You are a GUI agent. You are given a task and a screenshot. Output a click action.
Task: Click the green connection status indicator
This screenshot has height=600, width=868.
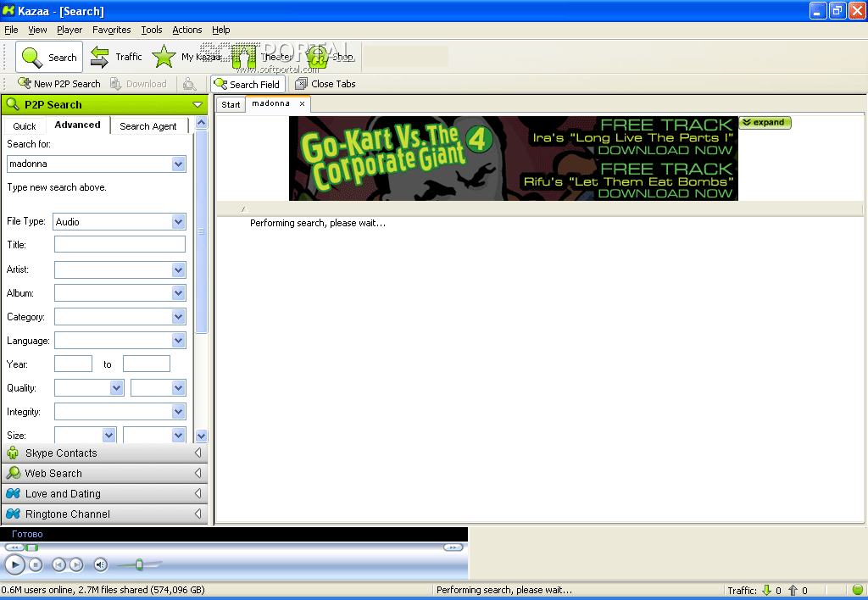coord(858,590)
